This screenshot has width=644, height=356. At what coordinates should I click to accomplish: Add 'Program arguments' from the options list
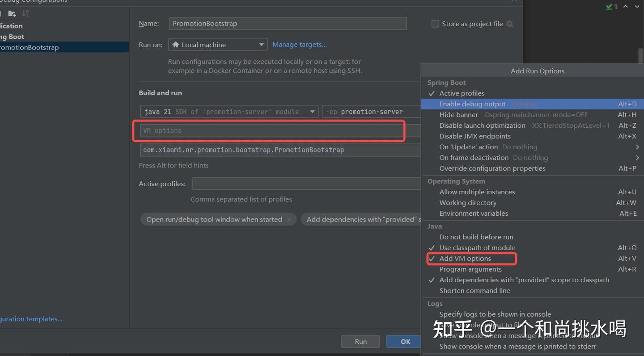(x=470, y=269)
